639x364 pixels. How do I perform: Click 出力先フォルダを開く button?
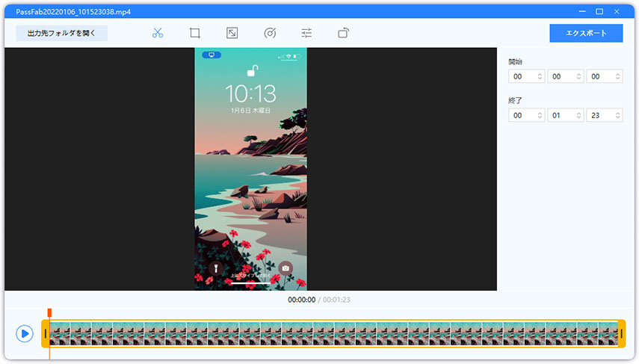pos(61,33)
